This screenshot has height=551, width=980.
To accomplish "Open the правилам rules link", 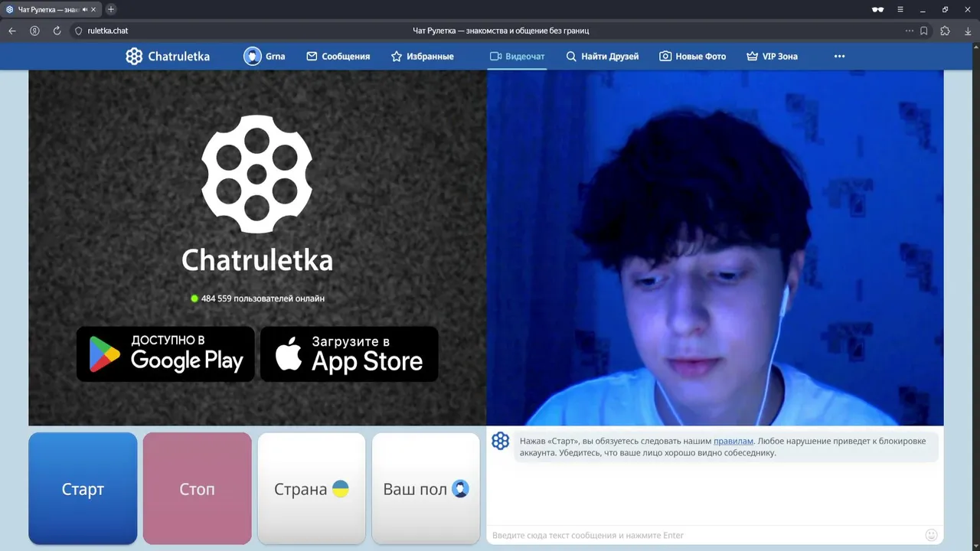I will 733,441.
